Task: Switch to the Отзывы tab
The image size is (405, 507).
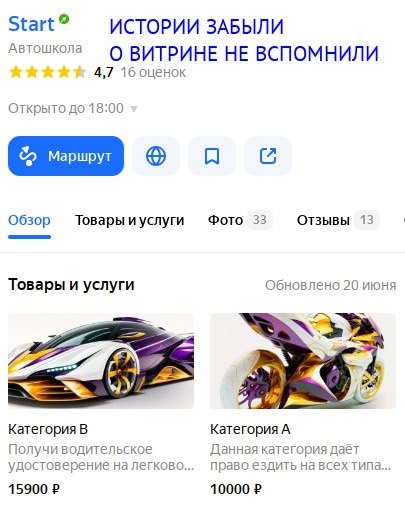Action: click(338, 220)
